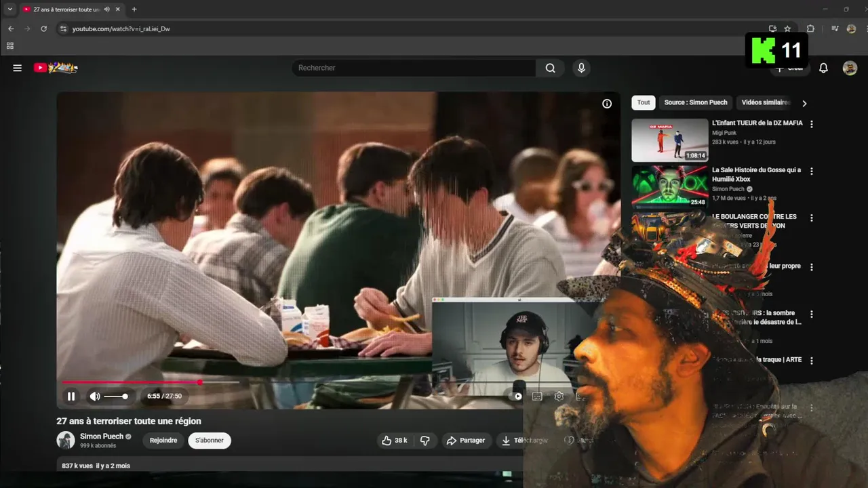The image size is (868, 488).
Task: Pause the video
Action: tap(71, 396)
